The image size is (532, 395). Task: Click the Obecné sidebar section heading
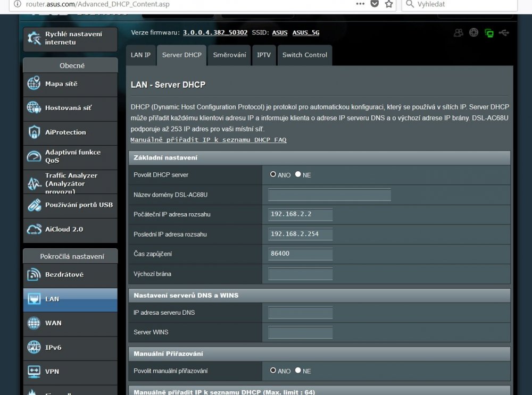point(70,65)
